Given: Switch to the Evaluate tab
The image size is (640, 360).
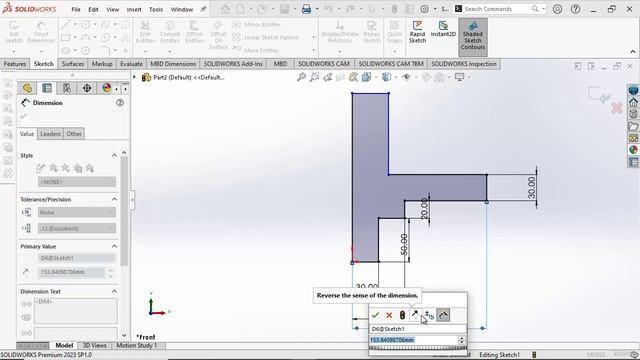Looking at the screenshot, I should pyautogui.click(x=131, y=64).
